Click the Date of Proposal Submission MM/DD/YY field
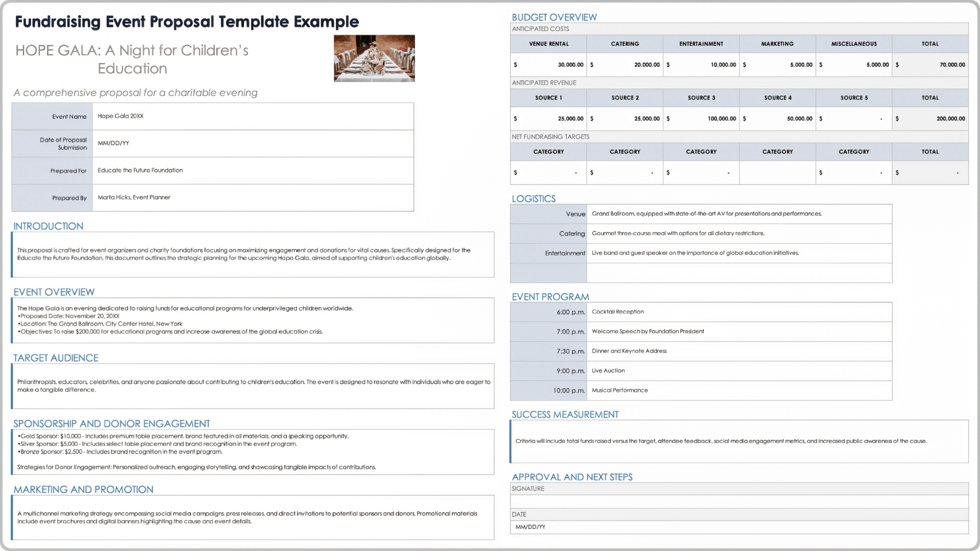This screenshot has width=980, height=551. click(253, 143)
